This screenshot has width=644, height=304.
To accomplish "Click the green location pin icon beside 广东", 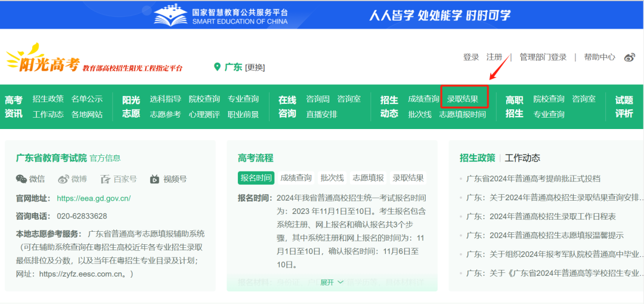I will click(217, 67).
